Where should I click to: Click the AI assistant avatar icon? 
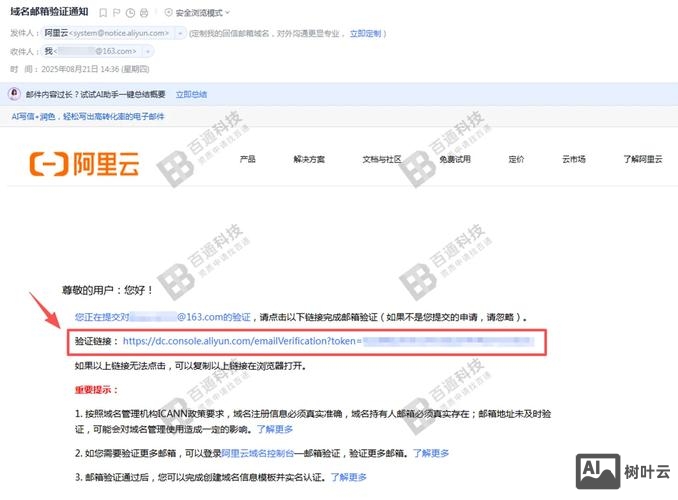point(15,94)
